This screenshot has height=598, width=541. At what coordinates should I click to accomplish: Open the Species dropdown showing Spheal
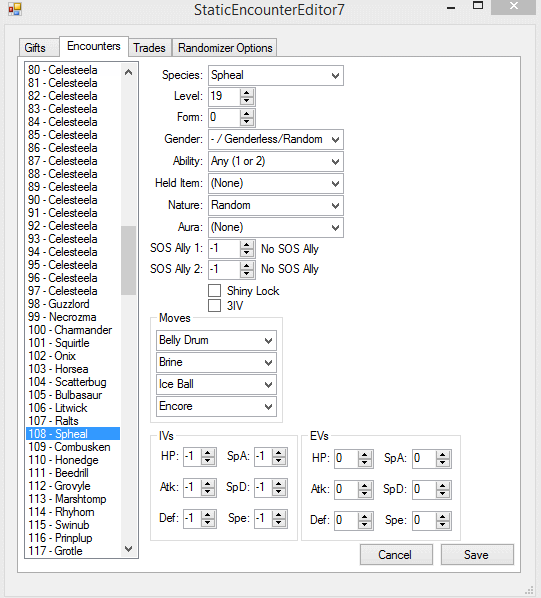click(276, 75)
